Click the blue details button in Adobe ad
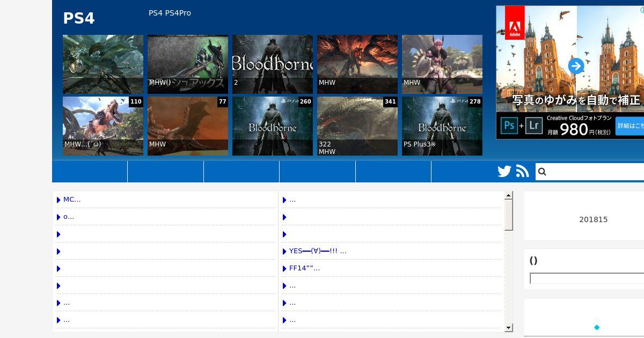The image size is (644, 338). 630,126
